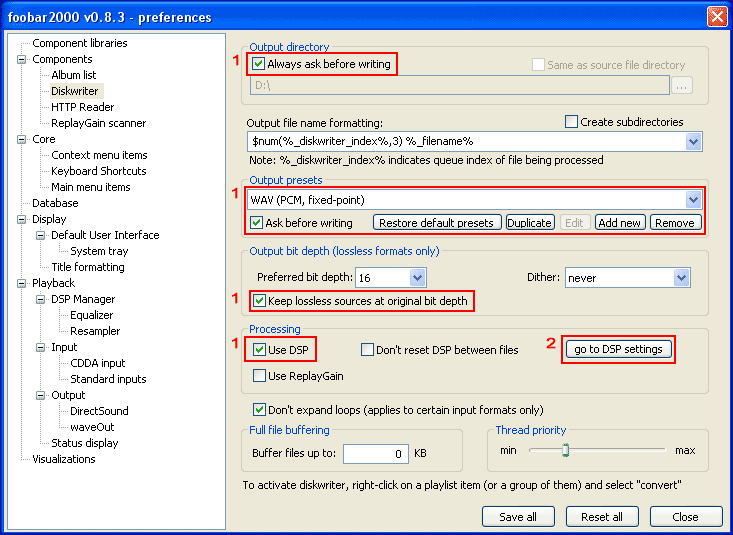Select Database in the tree
The width and height of the screenshot is (733, 535).
tap(55, 203)
